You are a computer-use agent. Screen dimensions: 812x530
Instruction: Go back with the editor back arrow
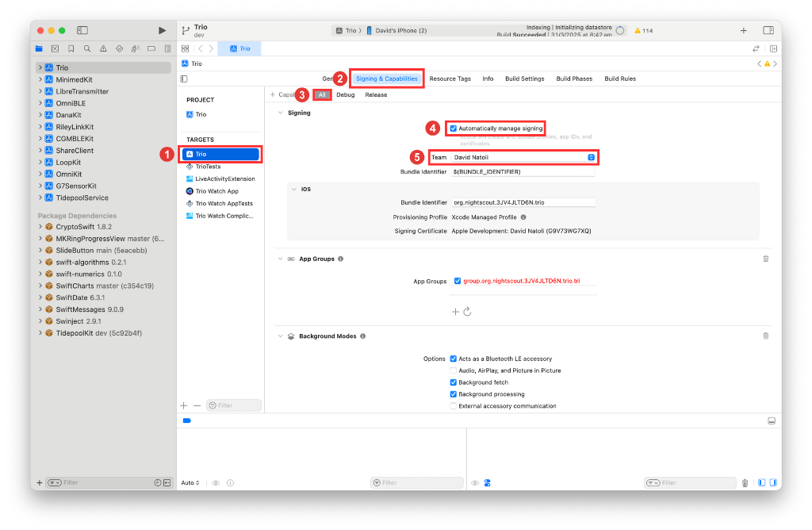tap(201, 48)
